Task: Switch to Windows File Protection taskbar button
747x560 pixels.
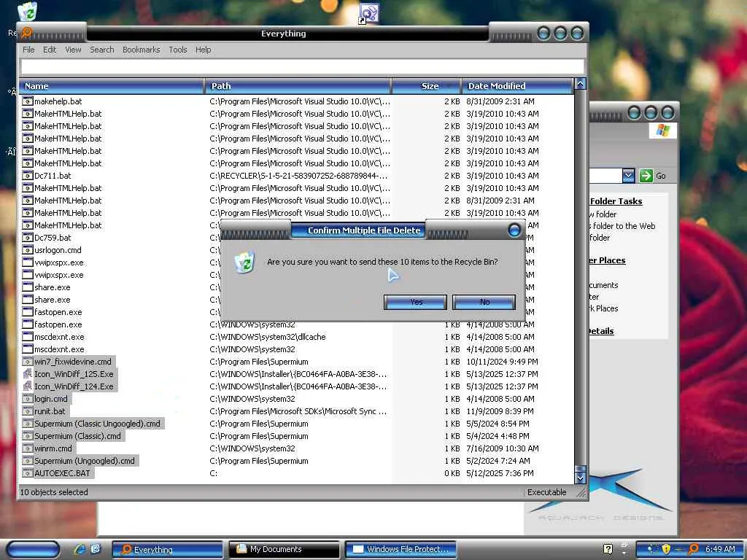Action: [x=400, y=550]
